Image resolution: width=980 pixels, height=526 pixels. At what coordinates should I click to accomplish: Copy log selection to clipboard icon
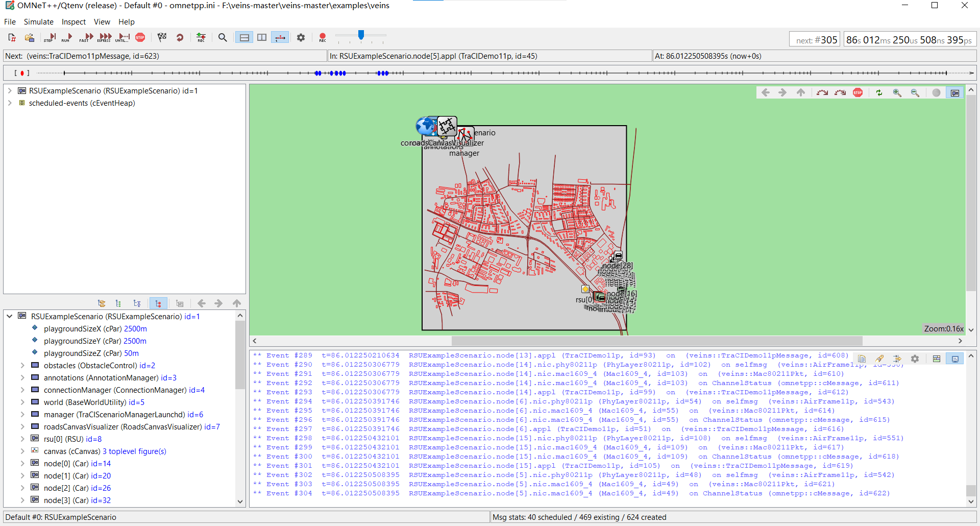[x=862, y=358]
